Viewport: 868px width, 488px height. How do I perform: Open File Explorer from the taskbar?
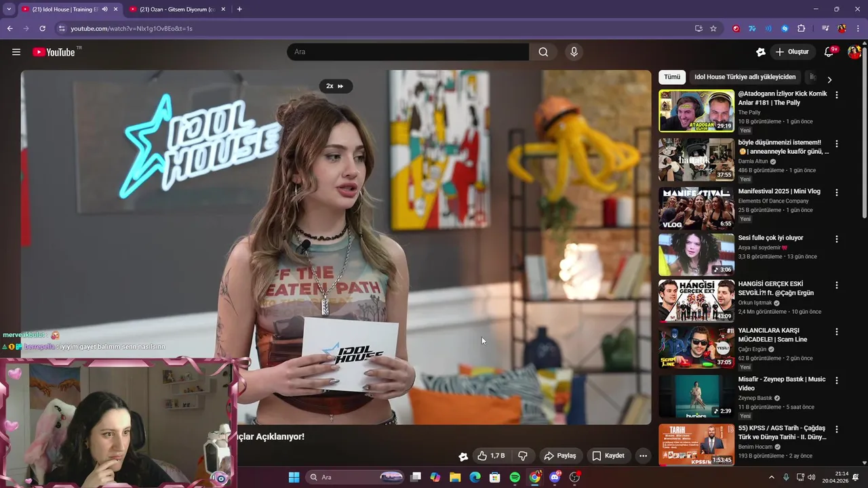(455, 477)
